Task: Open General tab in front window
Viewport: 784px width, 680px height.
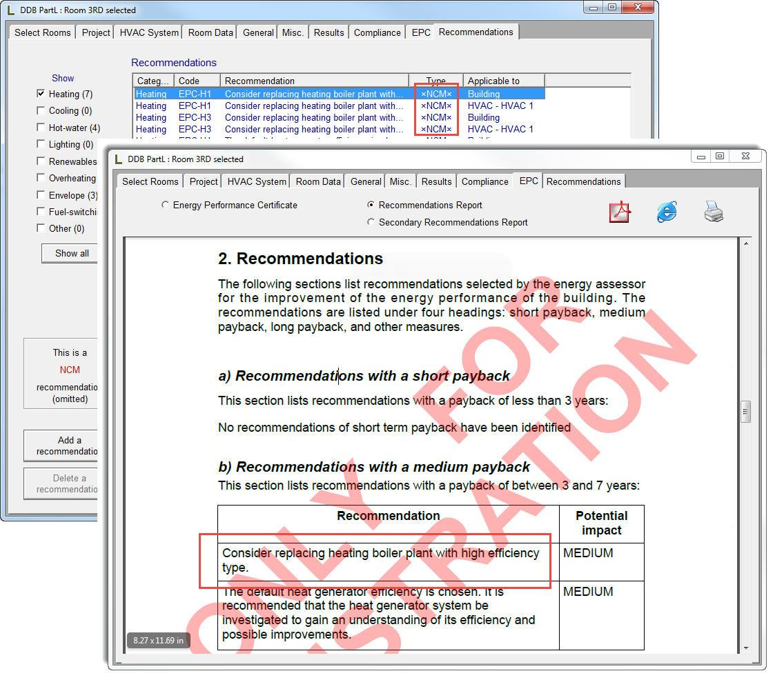Action: (x=366, y=181)
